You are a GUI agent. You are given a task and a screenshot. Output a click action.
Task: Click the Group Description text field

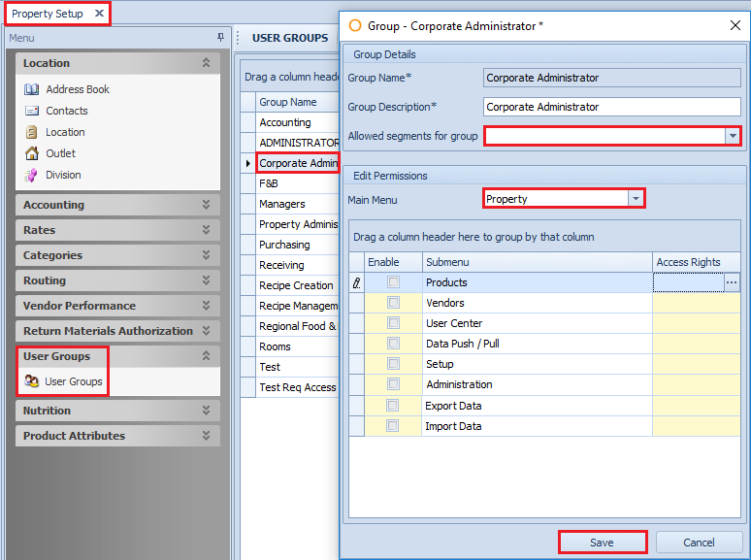(611, 107)
